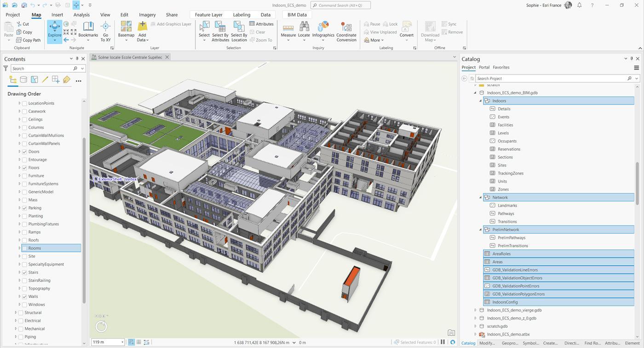
Task: Expand the Mechanical group layer
Action: pyautogui.click(x=16, y=329)
